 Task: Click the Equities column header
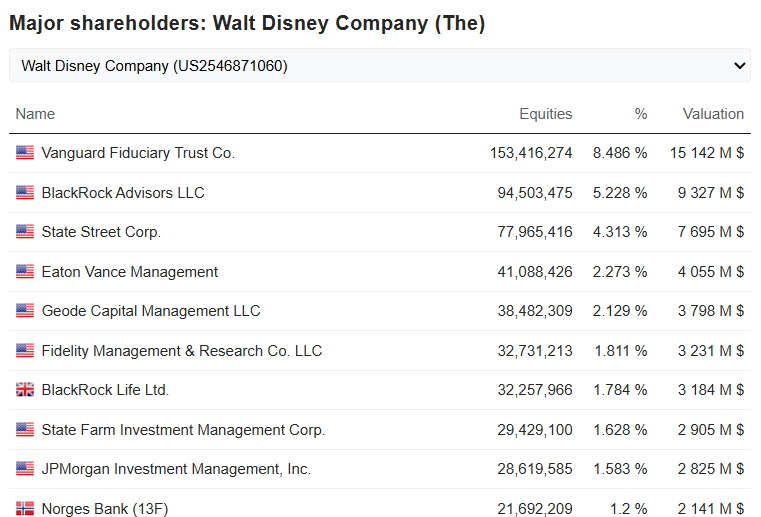click(545, 114)
